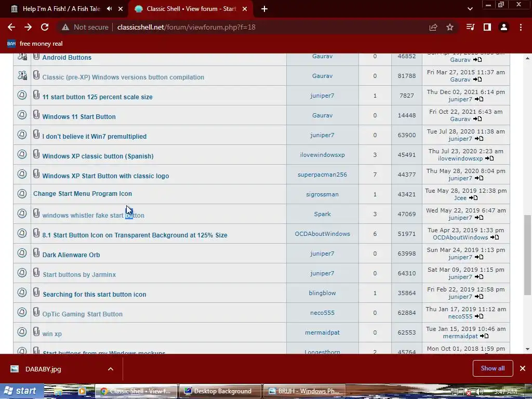Jump to last post by Jcee
532x399 pixels.
click(474, 198)
